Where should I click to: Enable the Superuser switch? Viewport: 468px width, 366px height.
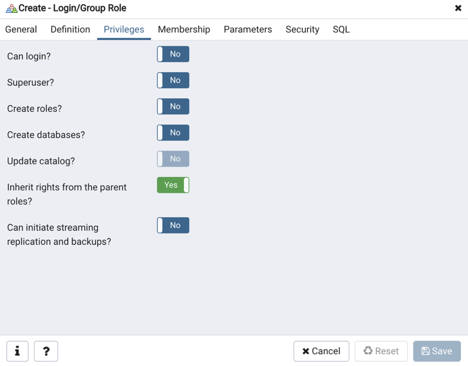point(173,80)
